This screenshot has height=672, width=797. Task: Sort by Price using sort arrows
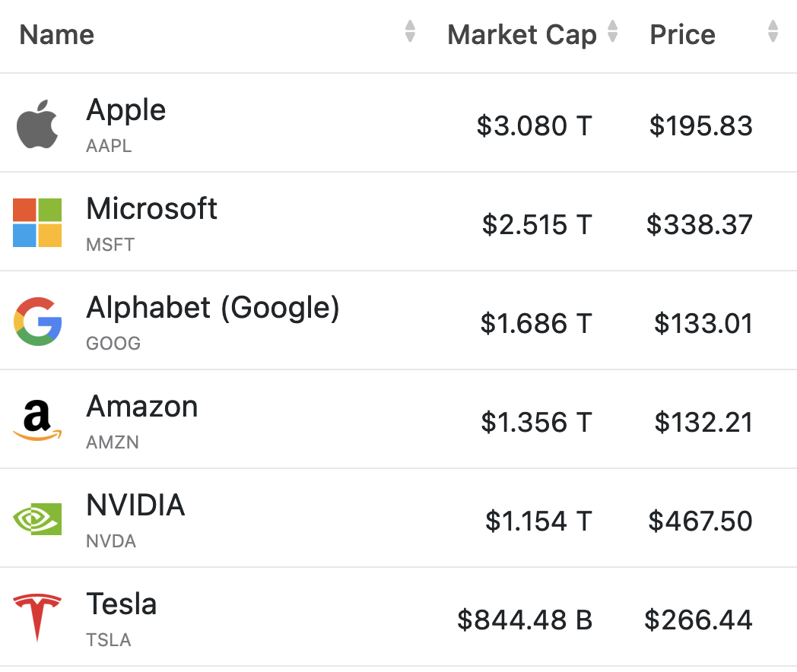(773, 32)
